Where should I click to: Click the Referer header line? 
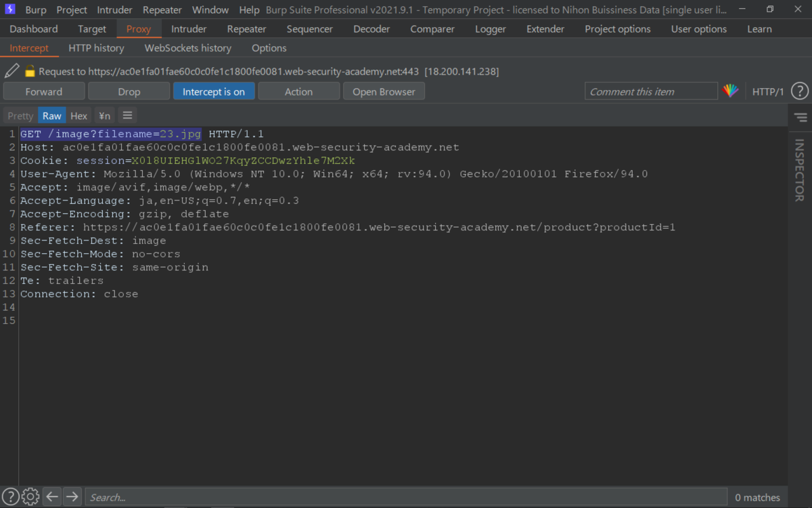click(348, 228)
